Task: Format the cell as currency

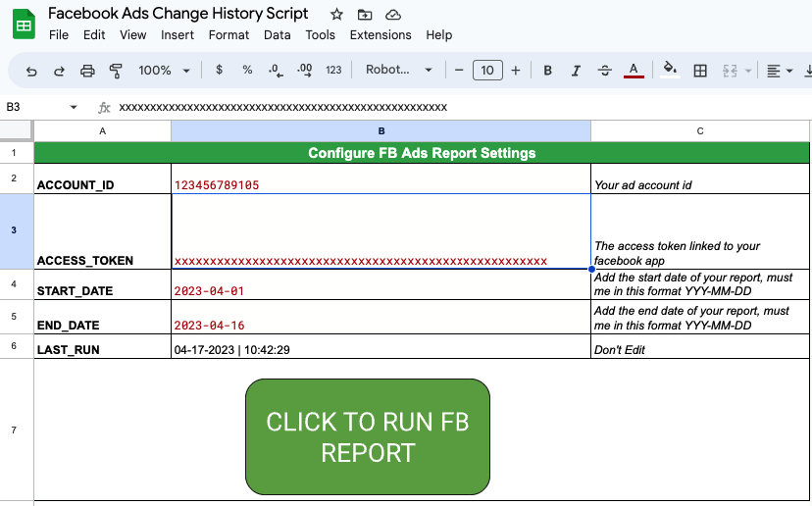Action: [x=219, y=70]
